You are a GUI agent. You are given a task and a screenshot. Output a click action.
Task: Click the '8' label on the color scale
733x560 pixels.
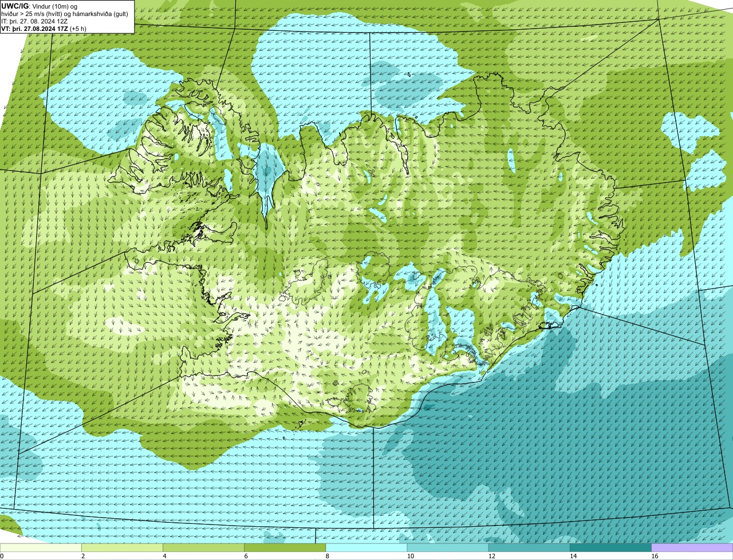pyautogui.click(x=327, y=556)
